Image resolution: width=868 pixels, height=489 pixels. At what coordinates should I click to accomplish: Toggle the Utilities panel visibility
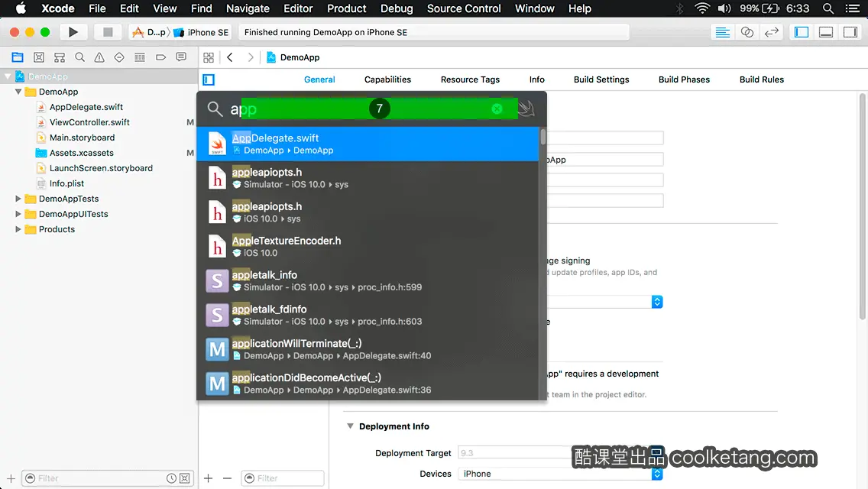[x=850, y=32]
